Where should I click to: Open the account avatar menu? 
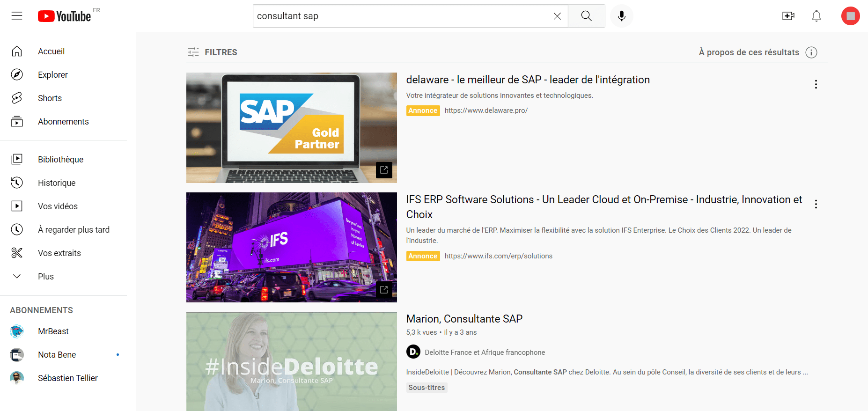[x=851, y=16]
